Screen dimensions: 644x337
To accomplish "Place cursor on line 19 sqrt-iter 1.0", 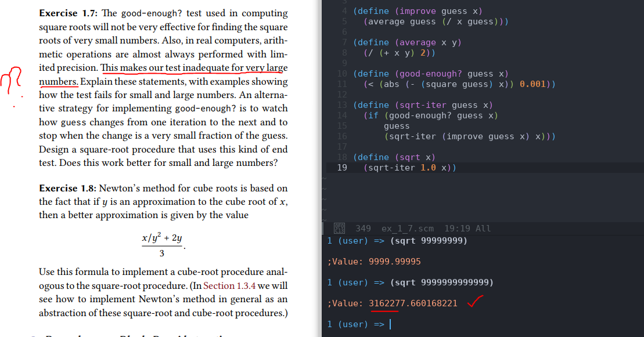I will pyautogui.click(x=409, y=168).
